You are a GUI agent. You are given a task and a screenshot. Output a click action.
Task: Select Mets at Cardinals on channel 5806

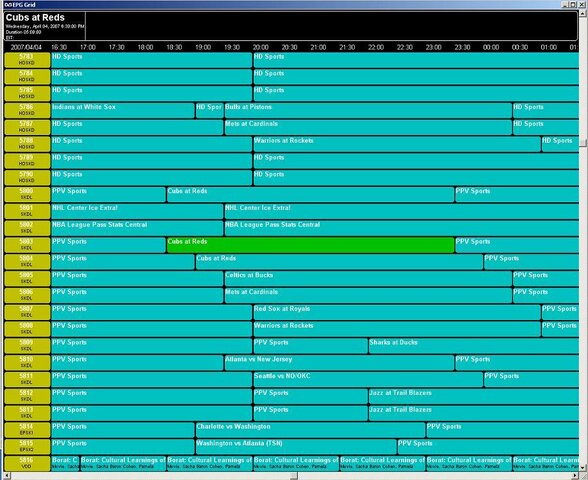(368, 296)
